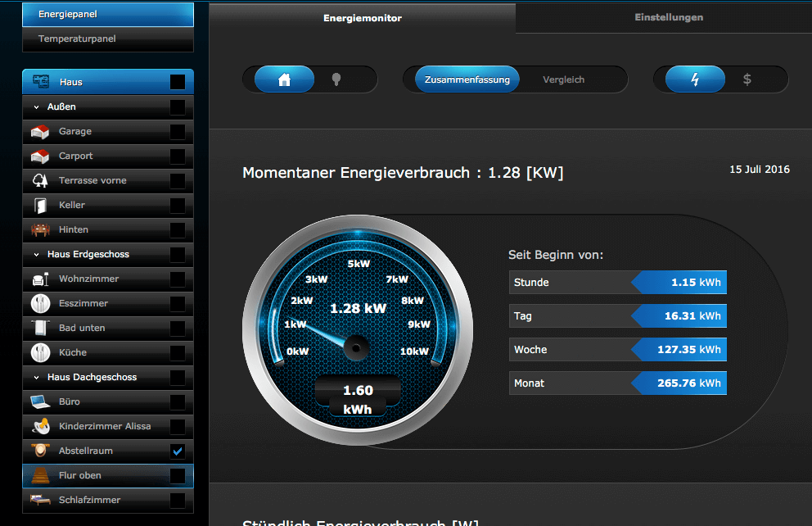812x526 pixels.
Task: Click the house view icon button
Action: coord(284,79)
